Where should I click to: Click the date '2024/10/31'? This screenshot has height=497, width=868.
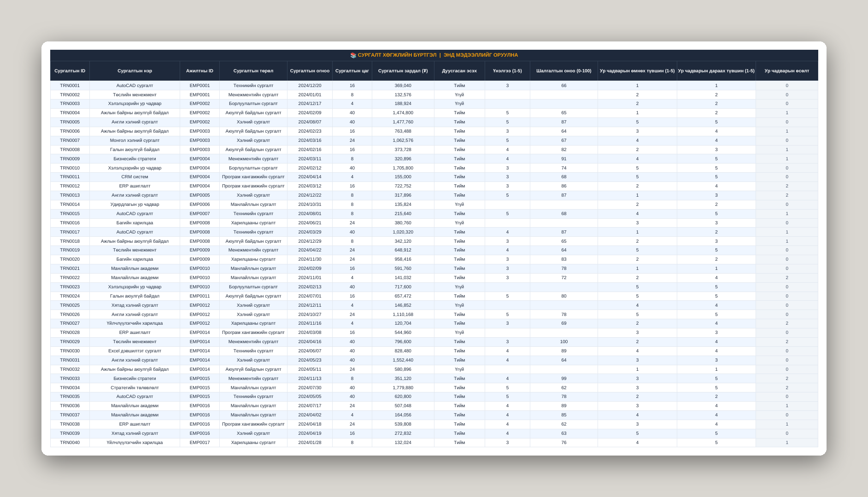pyautogui.click(x=310, y=205)
